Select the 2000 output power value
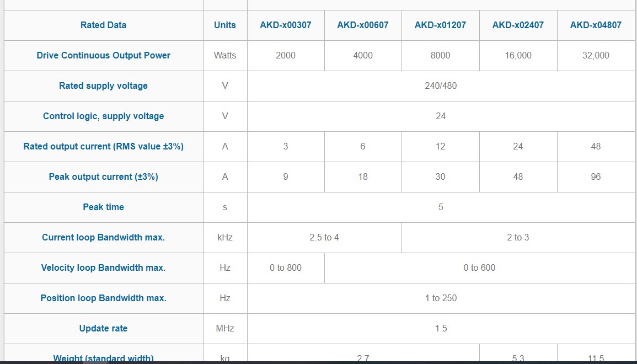Screen dimensions: 637x364 (x=286, y=55)
